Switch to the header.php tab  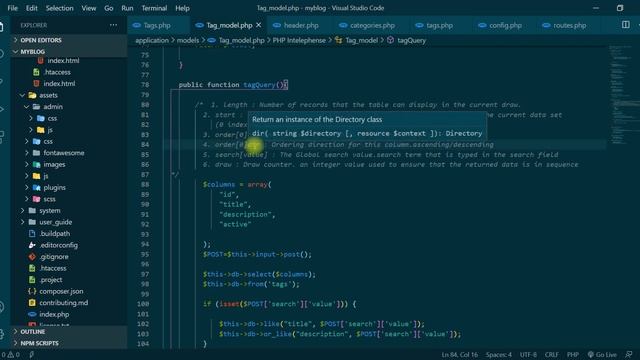[301, 25]
